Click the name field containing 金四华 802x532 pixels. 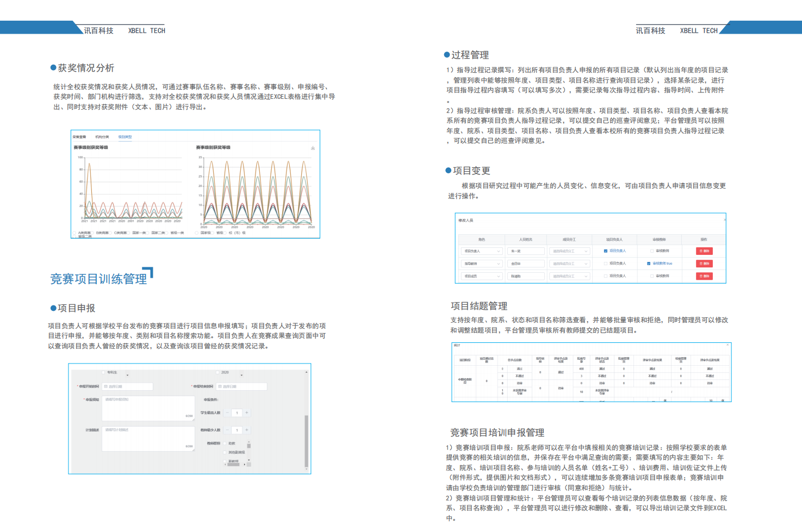pyautogui.click(x=526, y=264)
